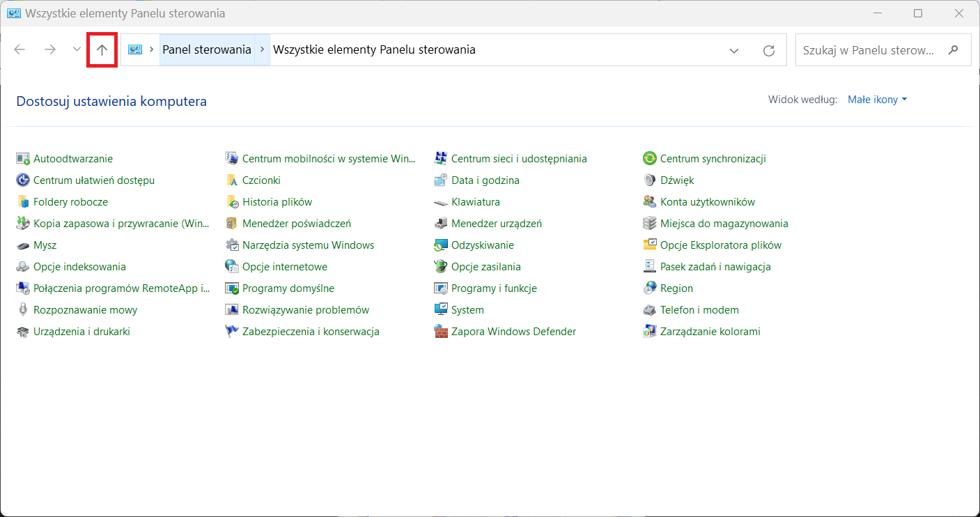Screen dimensions: 980x517
Task: Open Miejsca do magazynowania link
Action: [x=724, y=224]
